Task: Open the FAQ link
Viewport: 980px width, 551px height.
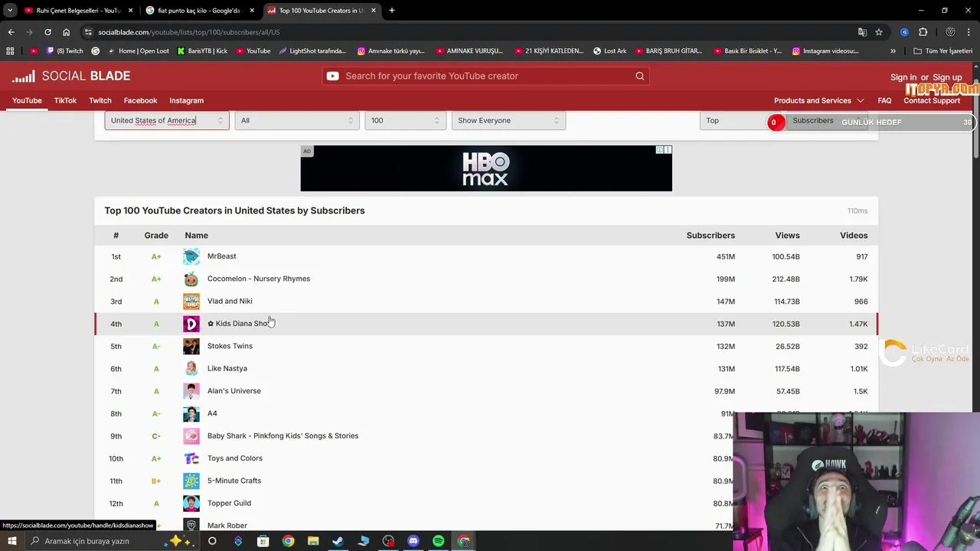Action: point(884,100)
